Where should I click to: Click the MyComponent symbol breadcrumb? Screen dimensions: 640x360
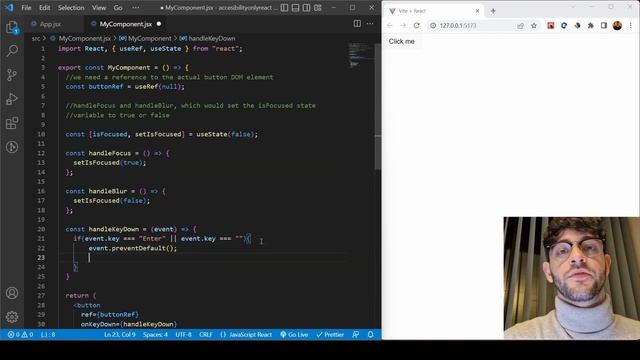click(149, 38)
